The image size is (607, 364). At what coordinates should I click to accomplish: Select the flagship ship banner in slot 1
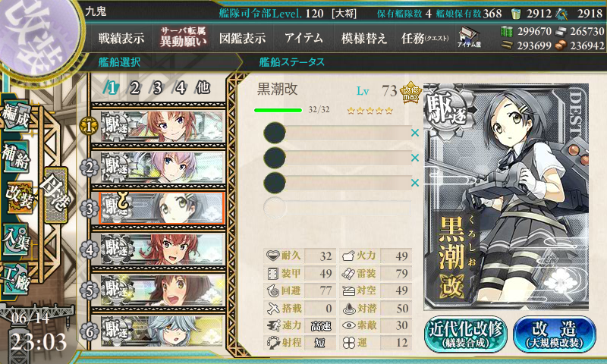click(x=162, y=126)
